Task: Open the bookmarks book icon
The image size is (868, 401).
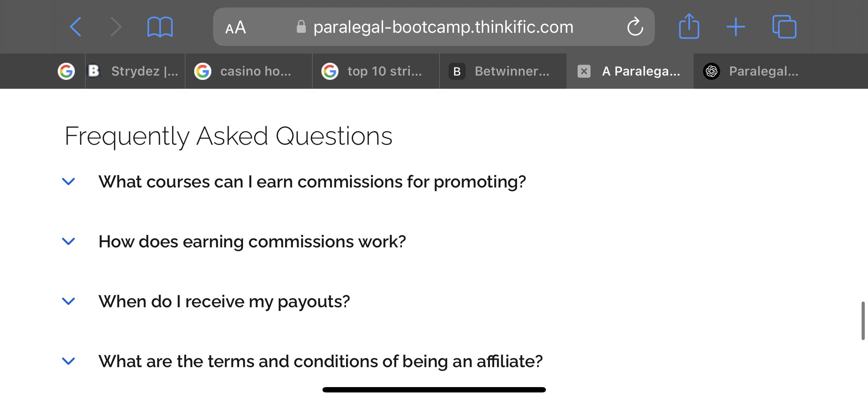Action: click(x=160, y=27)
